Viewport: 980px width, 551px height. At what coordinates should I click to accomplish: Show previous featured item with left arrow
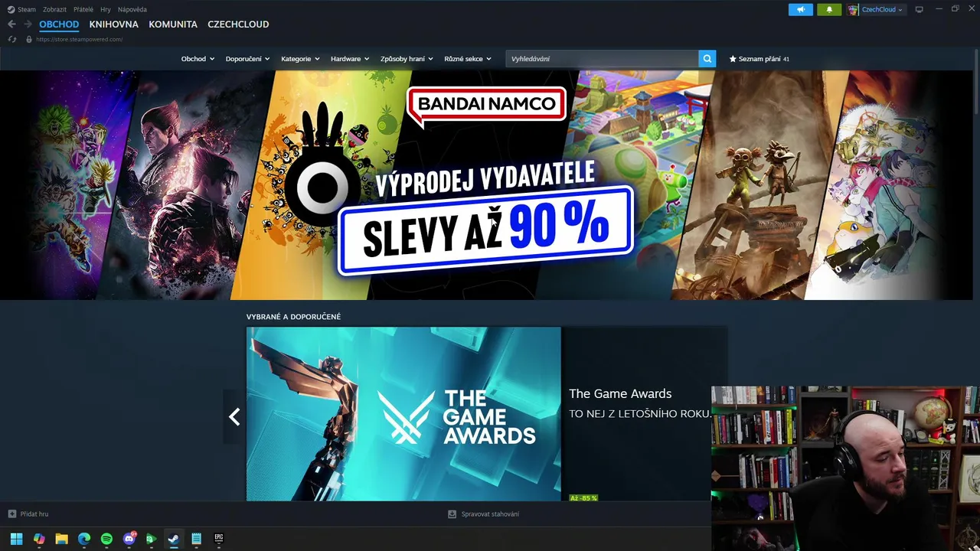click(x=234, y=416)
